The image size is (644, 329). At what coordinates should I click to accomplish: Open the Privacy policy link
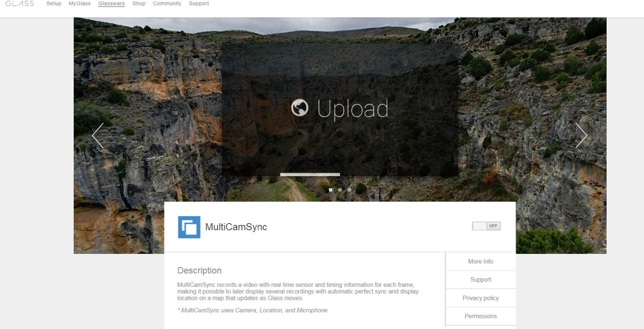481,298
